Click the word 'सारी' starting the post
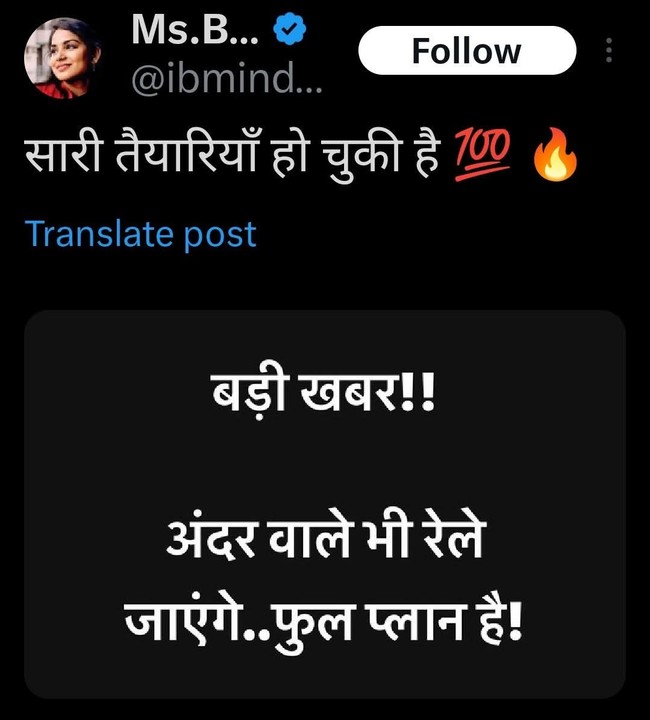Viewport: 650px width, 720px height. [62, 154]
